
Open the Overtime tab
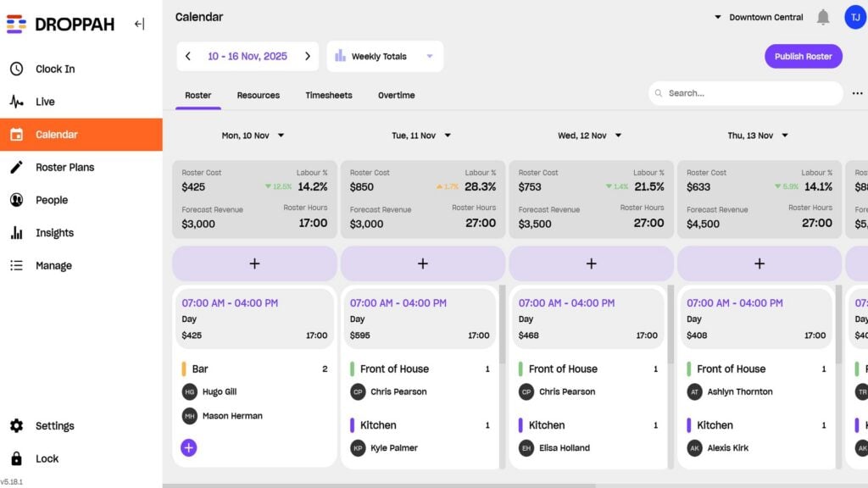pos(396,95)
